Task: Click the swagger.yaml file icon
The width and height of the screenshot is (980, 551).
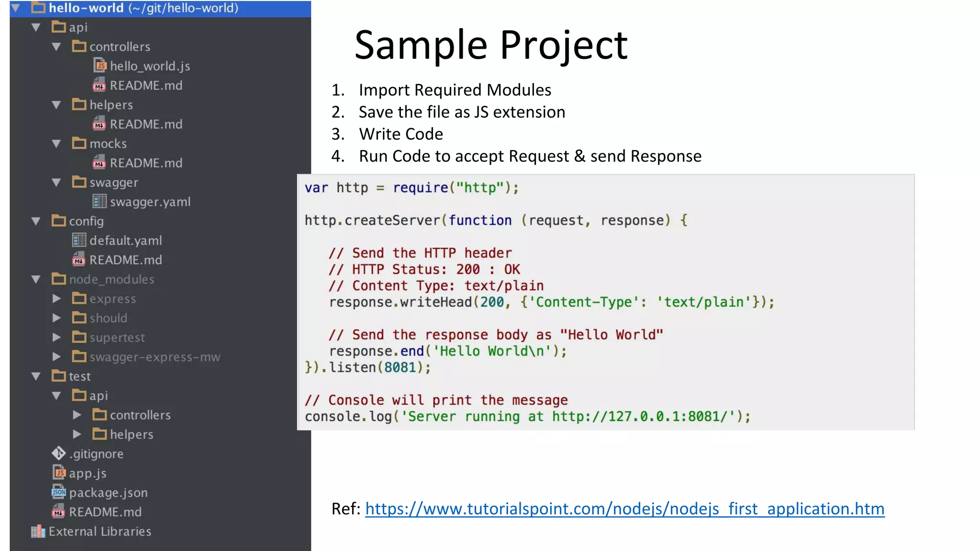Action: point(100,201)
